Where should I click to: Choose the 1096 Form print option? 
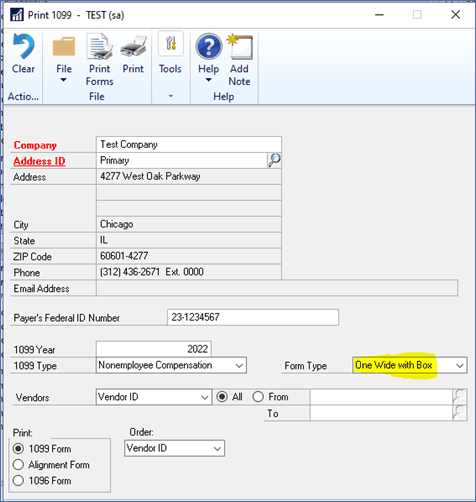click(x=18, y=480)
